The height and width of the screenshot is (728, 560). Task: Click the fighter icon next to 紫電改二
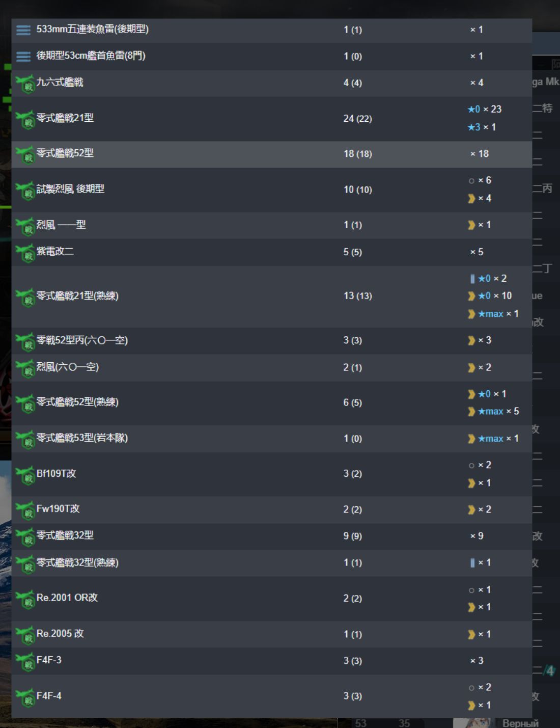click(x=25, y=253)
